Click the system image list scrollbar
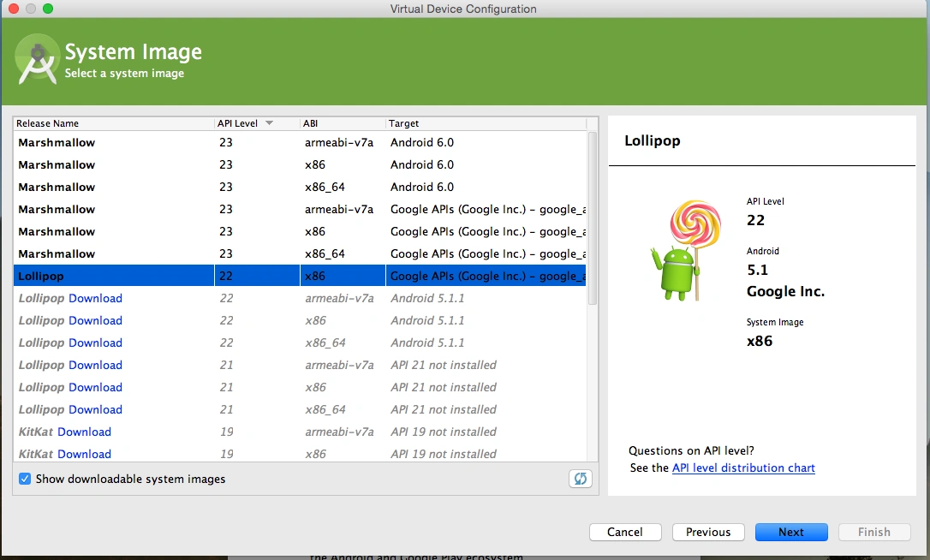Screen dimensions: 930x560 (592, 218)
